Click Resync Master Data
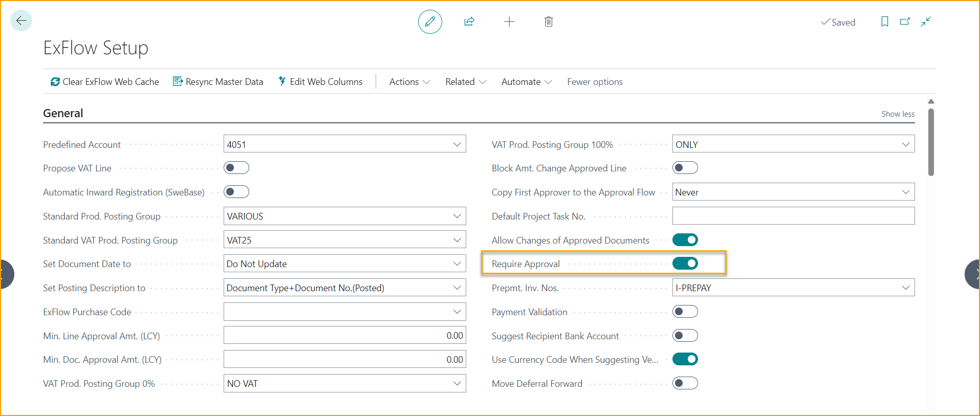Image resolution: width=980 pixels, height=416 pixels. point(218,82)
